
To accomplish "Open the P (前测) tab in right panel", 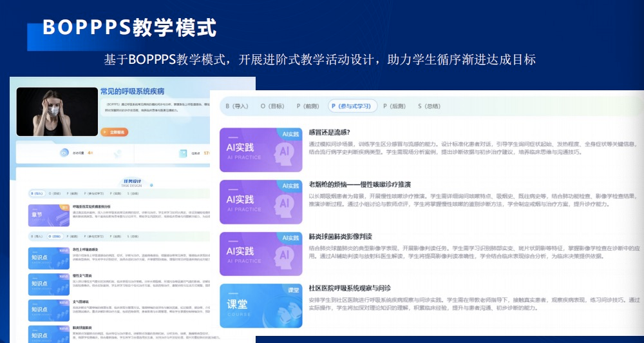I will [x=307, y=106].
